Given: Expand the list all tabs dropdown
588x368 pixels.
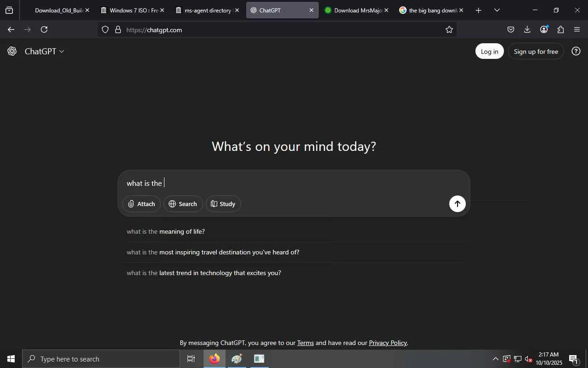Looking at the screenshot, I should [x=497, y=10].
